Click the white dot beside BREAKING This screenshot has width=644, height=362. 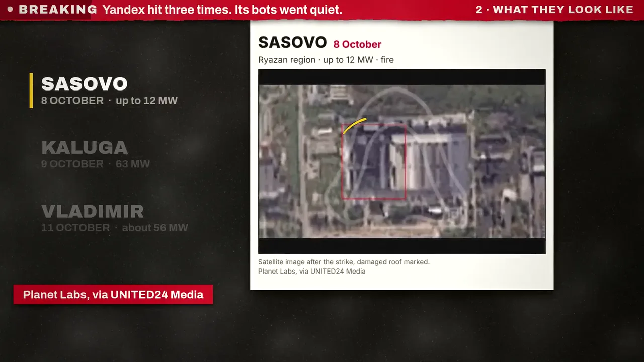[x=10, y=10]
